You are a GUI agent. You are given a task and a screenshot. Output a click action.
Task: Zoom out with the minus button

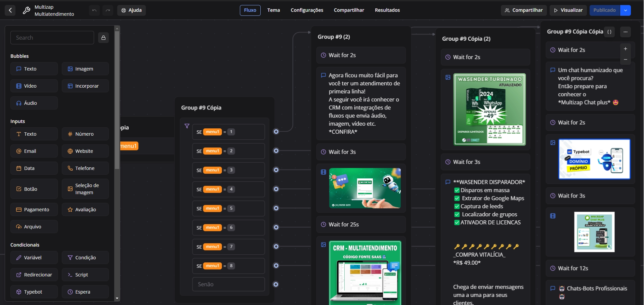[x=625, y=59]
